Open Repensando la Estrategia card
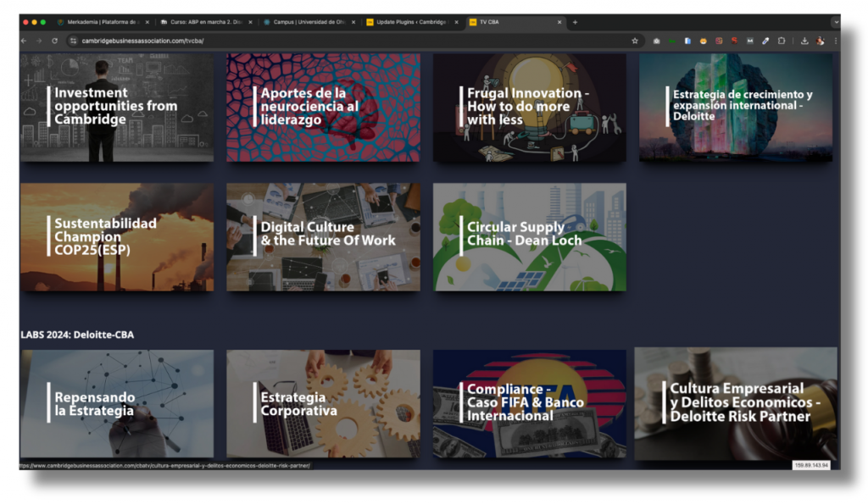The height and width of the screenshot is (504, 868). 117,403
